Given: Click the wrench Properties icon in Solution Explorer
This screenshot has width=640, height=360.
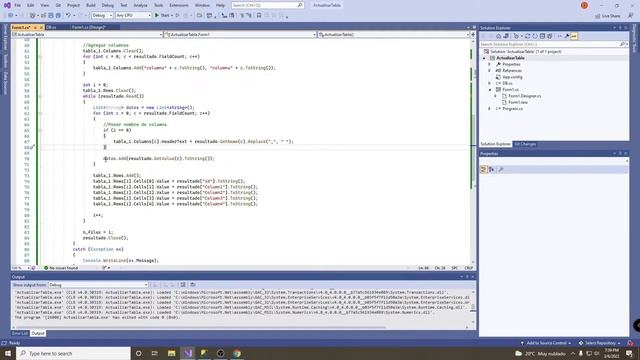Looking at the screenshot, I should [567, 36].
